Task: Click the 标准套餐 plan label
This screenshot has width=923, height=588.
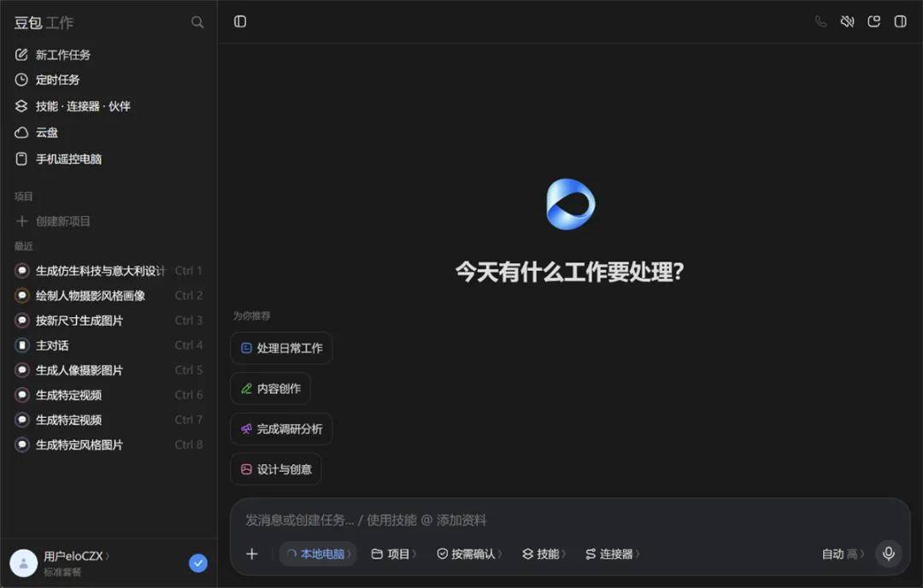Action: point(62,572)
